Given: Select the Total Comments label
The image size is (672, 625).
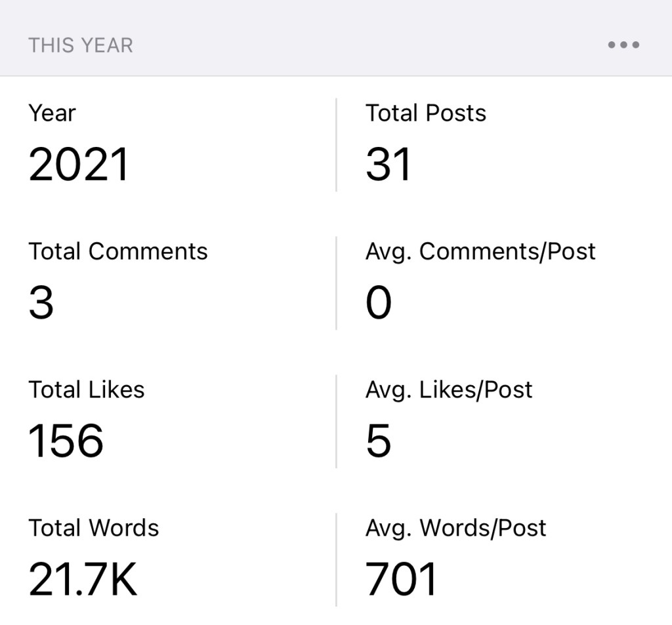Looking at the screenshot, I should (x=118, y=251).
